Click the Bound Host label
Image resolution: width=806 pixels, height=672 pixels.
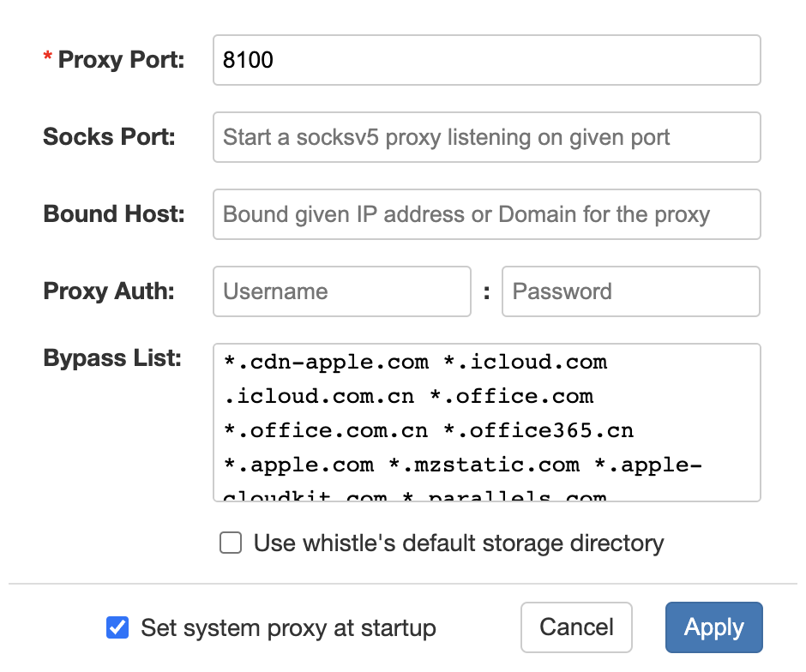[112, 214]
